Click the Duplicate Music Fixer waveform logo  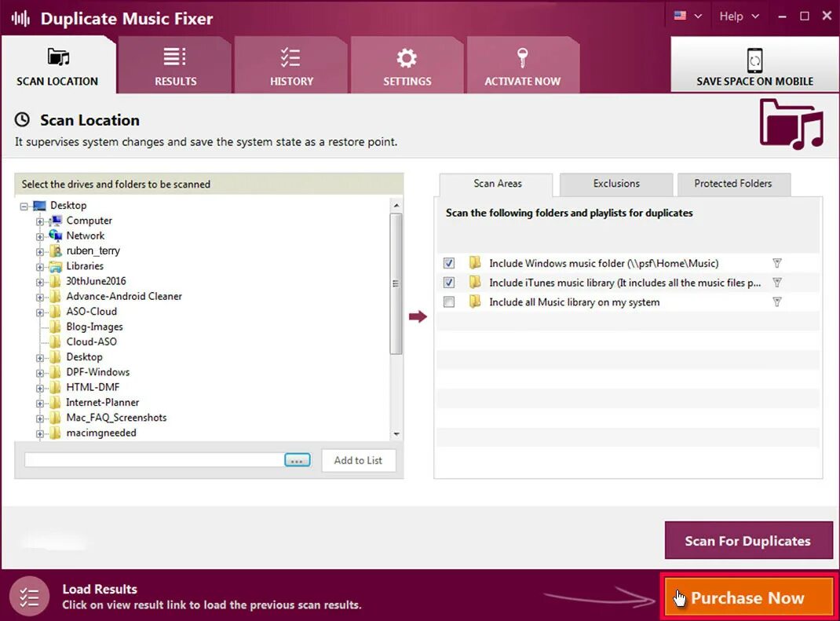coord(20,19)
